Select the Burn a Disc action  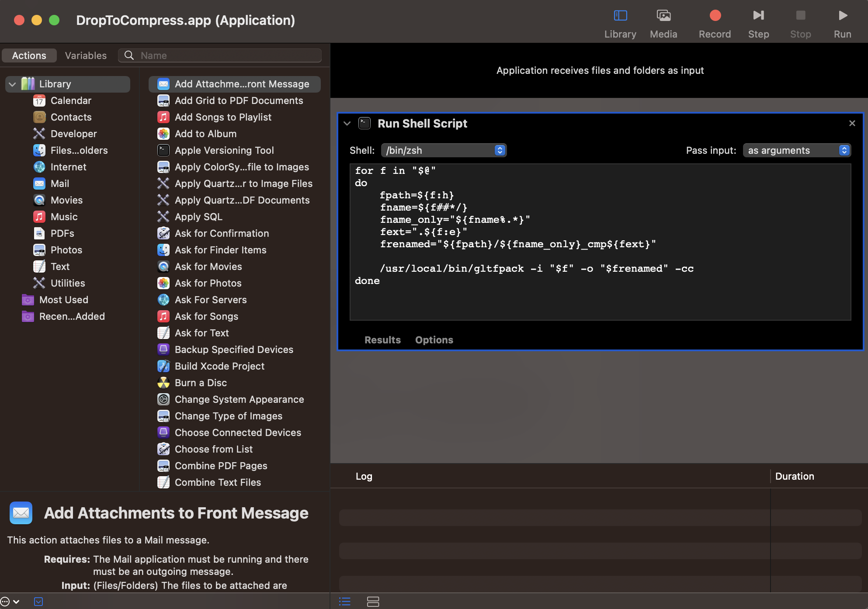tap(201, 383)
